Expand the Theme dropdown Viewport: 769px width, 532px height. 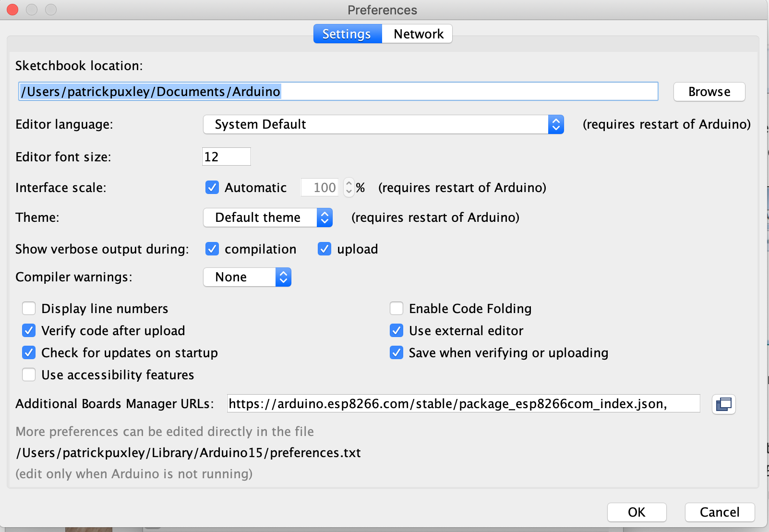point(268,218)
